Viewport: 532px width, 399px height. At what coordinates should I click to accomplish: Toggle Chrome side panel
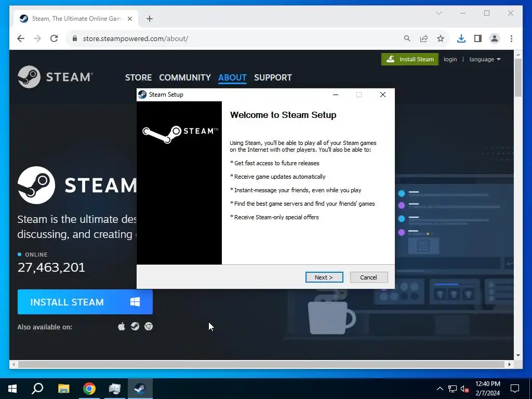pos(478,38)
